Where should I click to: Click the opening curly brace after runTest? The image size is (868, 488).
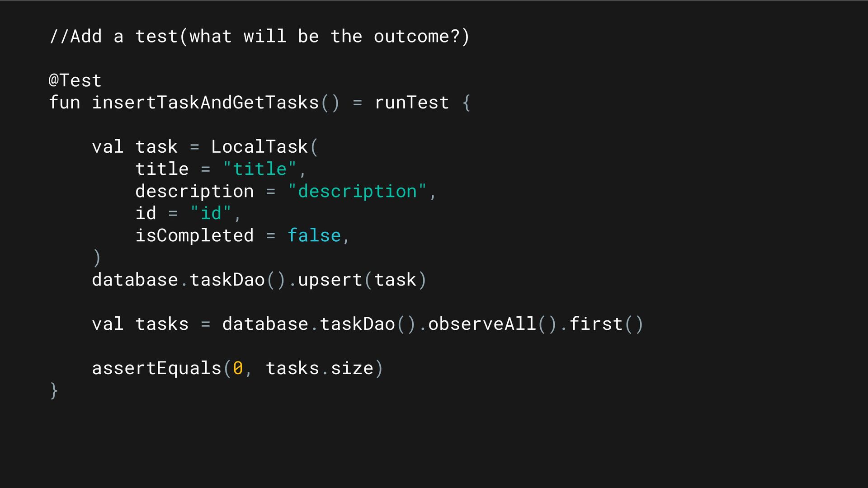[467, 103]
